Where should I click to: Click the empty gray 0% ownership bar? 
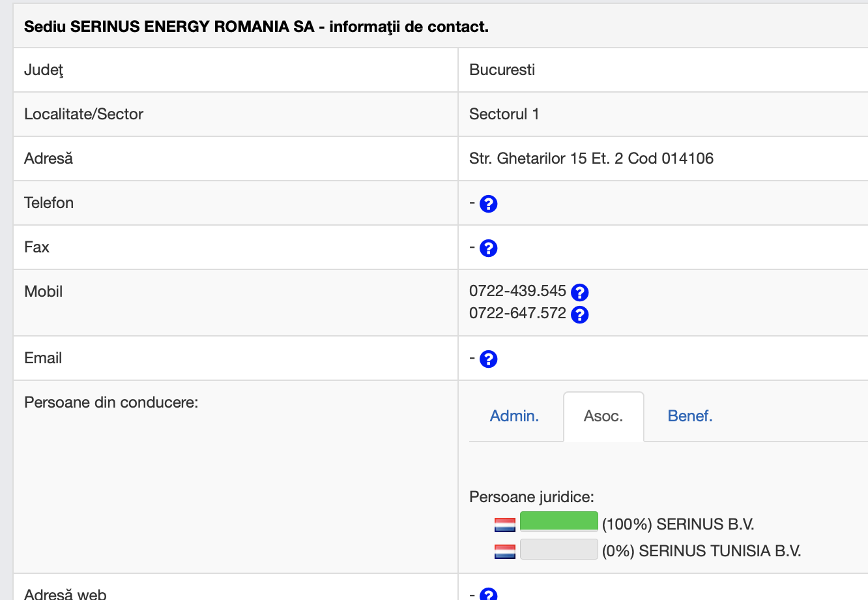pyautogui.click(x=558, y=549)
